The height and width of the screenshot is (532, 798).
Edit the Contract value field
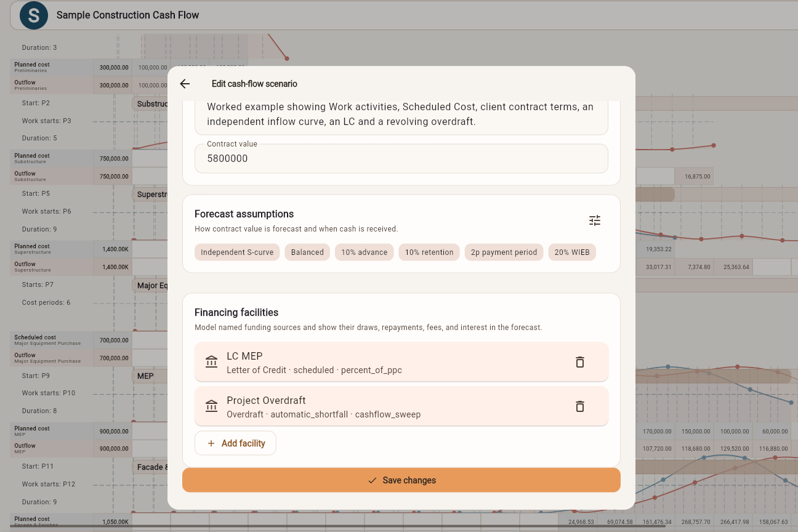click(401, 158)
